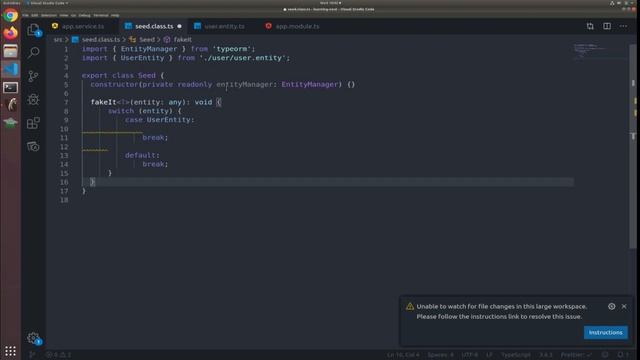Change encoding via UTF-8 status entry
The height and width of the screenshot is (360, 640).
[469, 355]
